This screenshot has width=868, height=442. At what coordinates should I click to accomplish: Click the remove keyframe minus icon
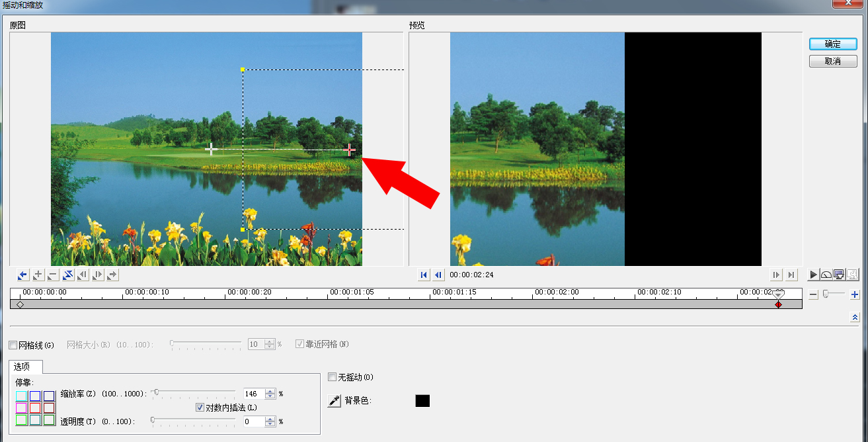pyautogui.click(x=53, y=275)
